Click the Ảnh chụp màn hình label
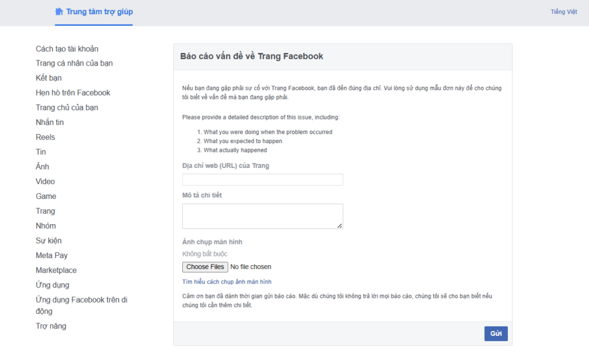This screenshot has height=364, width=589. [212, 242]
